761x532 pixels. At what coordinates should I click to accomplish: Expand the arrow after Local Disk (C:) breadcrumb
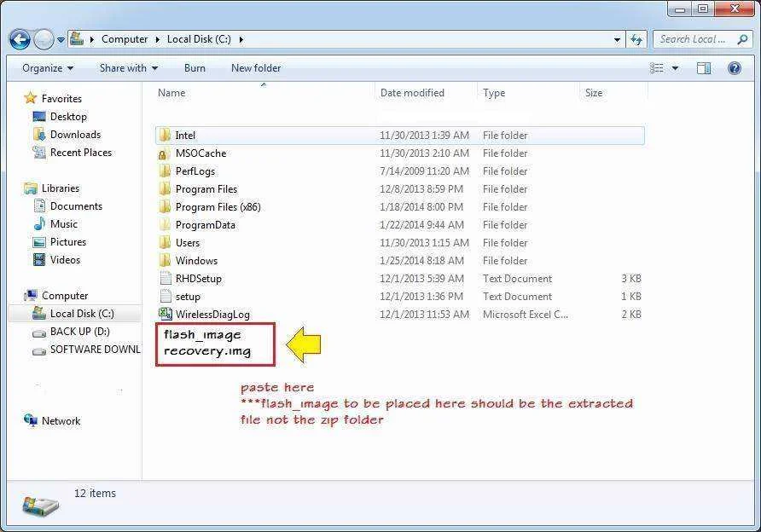pos(241,39)
